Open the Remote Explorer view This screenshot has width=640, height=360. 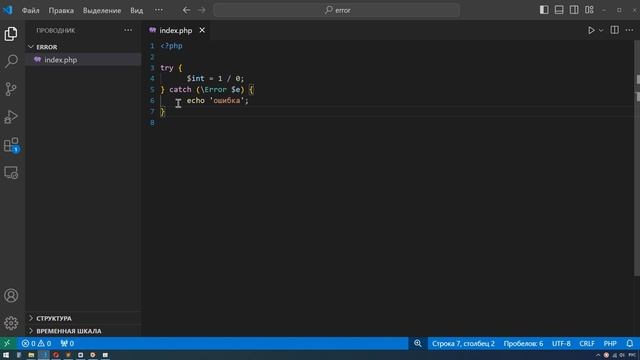tap(11, 173)
